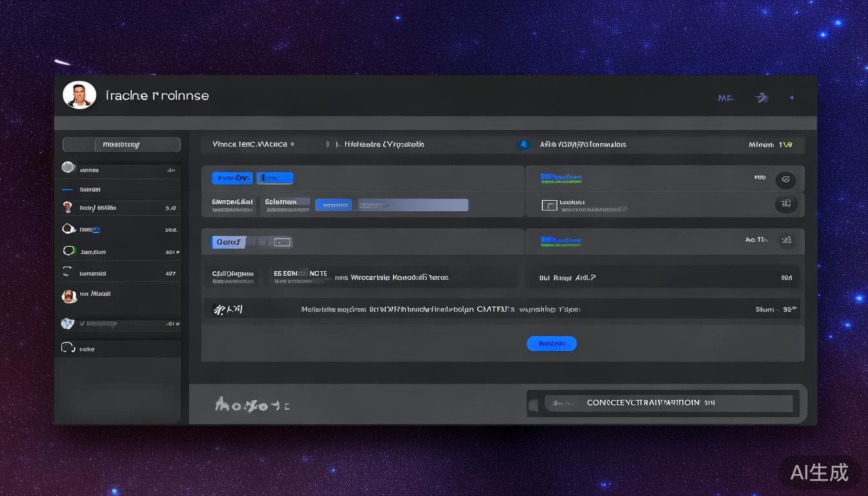Click the crystal cluster icon in the sidebar

pos(68,323)
